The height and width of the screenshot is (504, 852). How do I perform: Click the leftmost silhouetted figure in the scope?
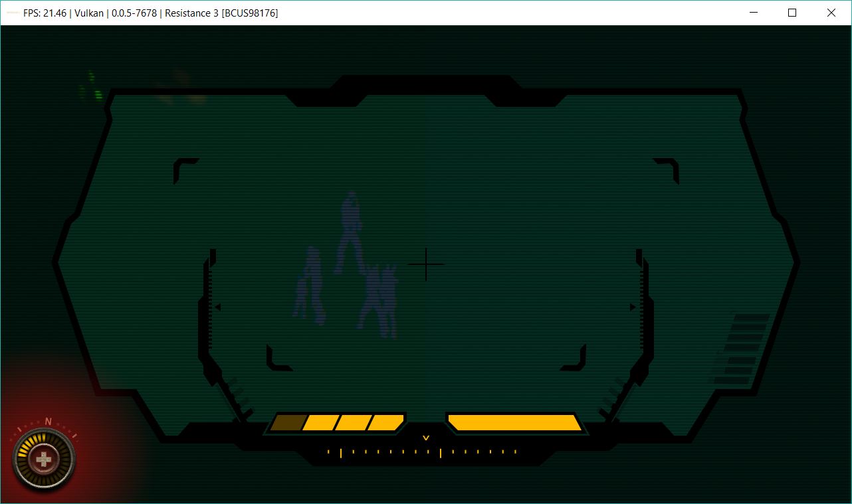(310, 286)
